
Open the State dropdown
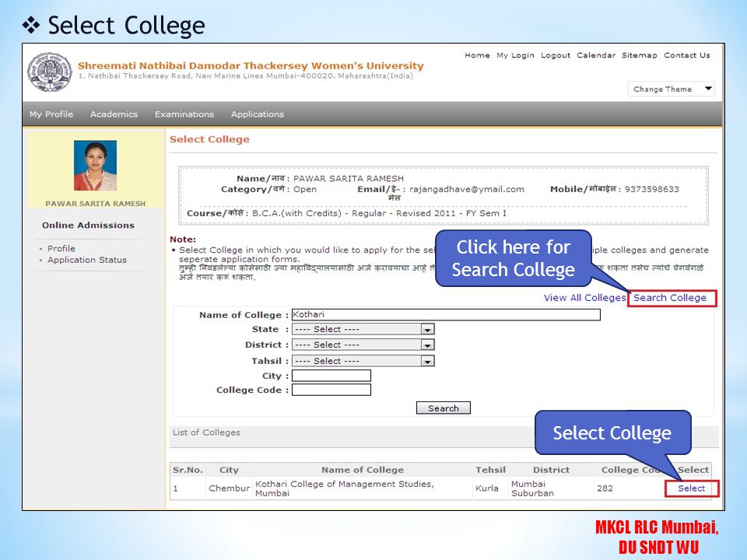pyautogui.click(x=363, y=329)
